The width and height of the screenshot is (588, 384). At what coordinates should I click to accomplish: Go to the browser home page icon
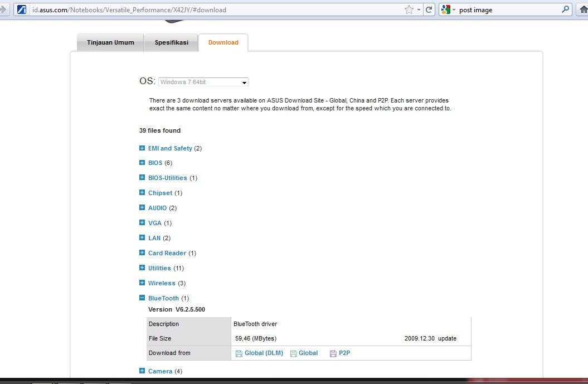click(x=584, y=9)
